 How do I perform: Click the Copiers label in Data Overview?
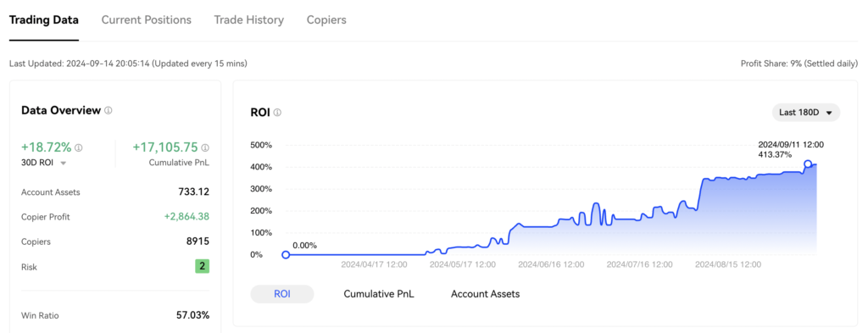click(x=36, y=241)
